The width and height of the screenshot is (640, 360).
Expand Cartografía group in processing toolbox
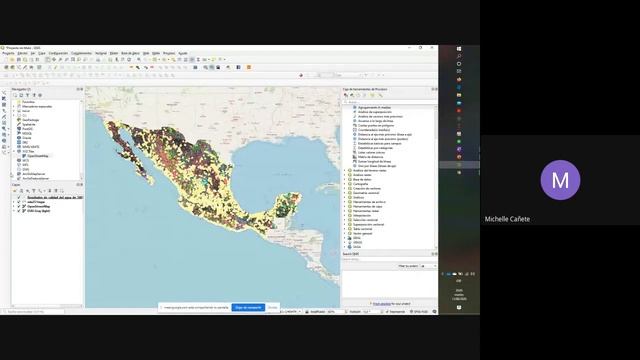pos(345,184)
